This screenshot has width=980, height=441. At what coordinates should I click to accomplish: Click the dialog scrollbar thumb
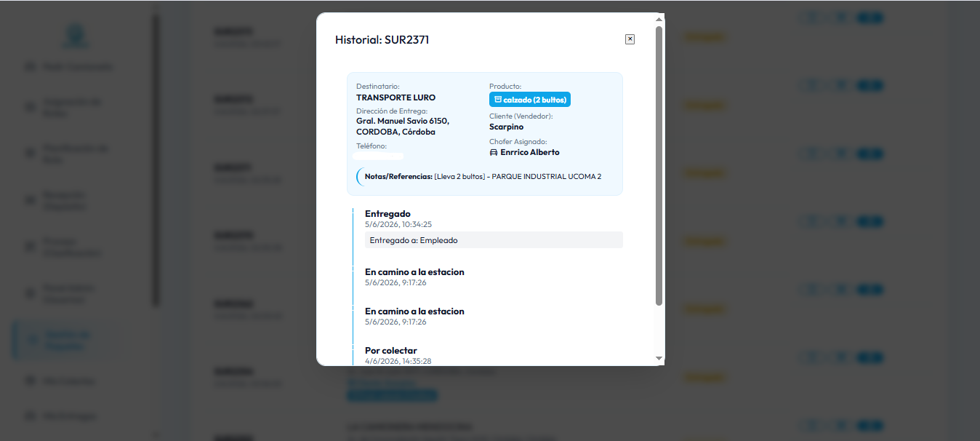(x=659, y=166)
